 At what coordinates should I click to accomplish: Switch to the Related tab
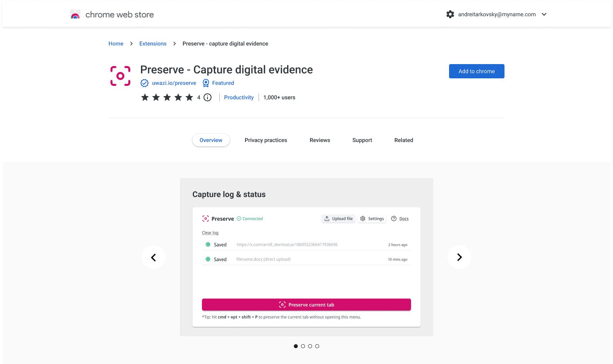(x=404, y=140)
